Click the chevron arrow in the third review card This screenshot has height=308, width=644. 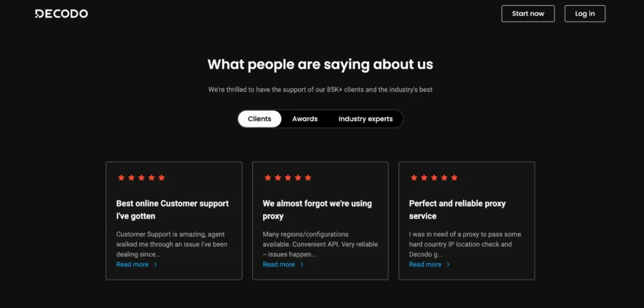pos(448,264)
